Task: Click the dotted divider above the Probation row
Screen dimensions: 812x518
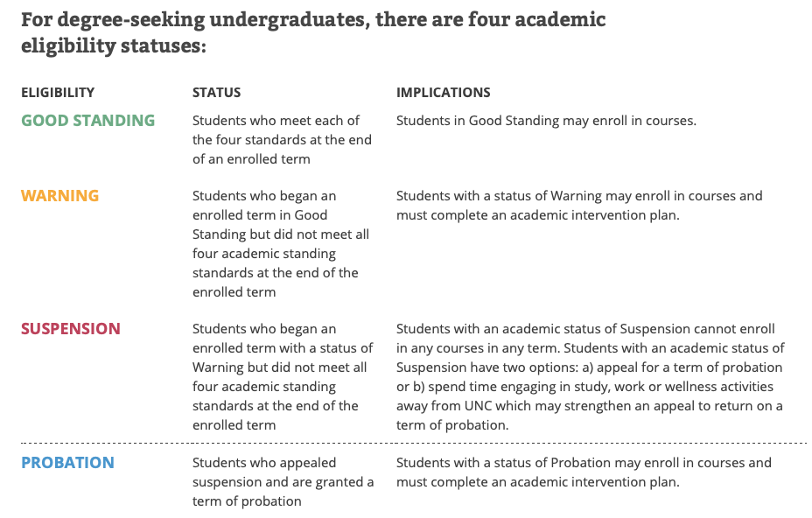Action: [413, 443]
